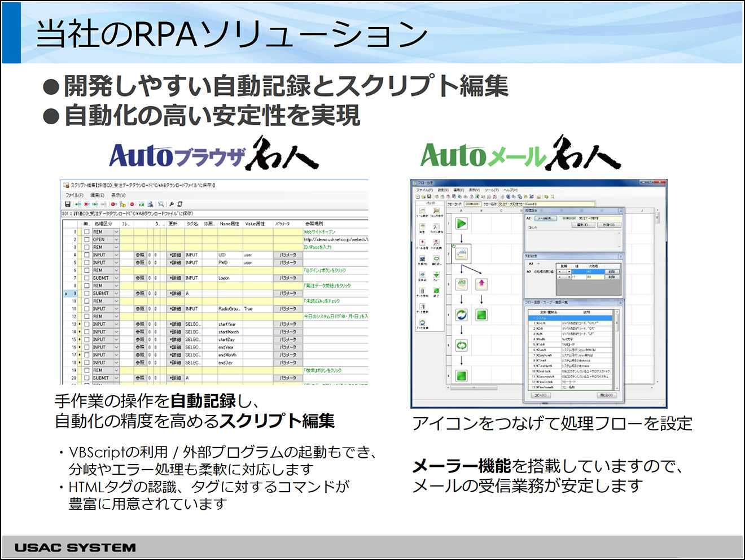Viewport: 745px width, 560px height.
Task: Tick the checkbox on script row 4
Action: coord(86,255)
